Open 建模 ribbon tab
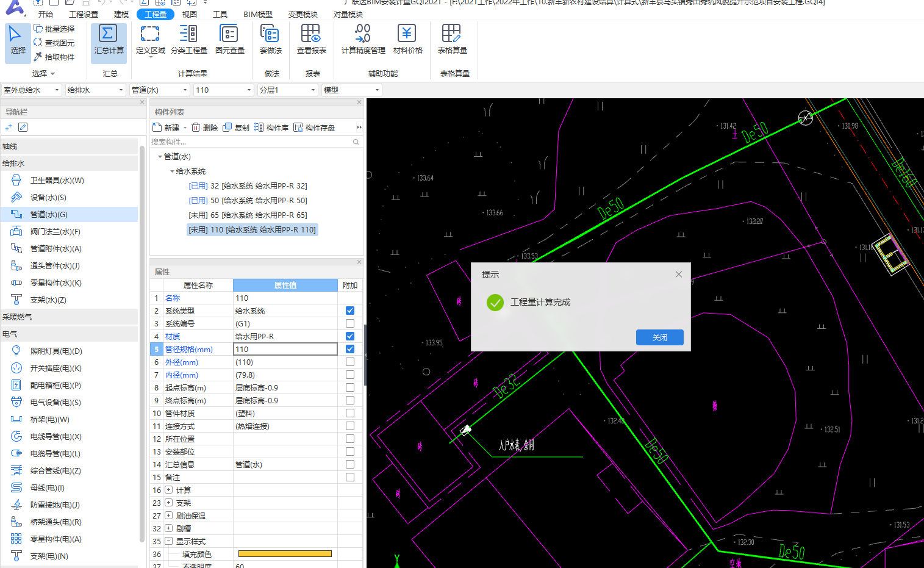 click(x=121, y=14)
